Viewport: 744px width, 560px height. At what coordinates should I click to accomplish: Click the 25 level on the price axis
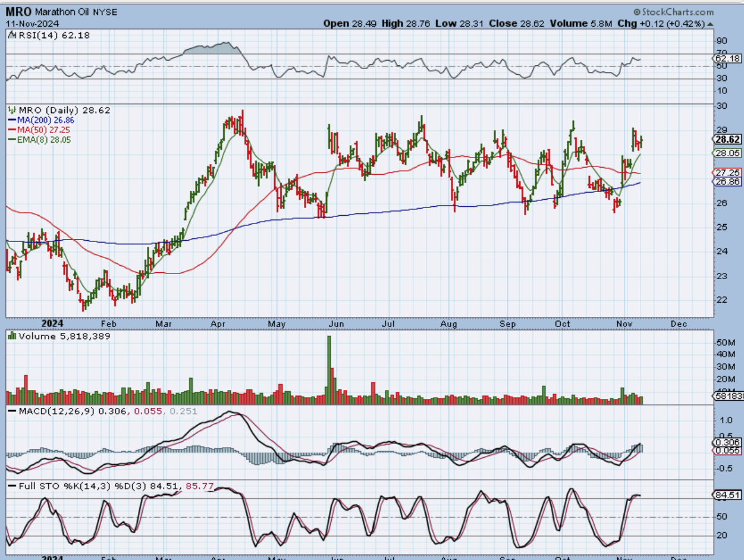tap(723, 227)
